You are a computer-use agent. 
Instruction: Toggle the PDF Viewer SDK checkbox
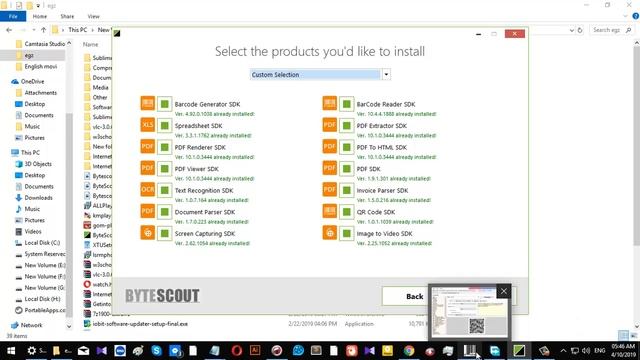click(x=164, y=169)
